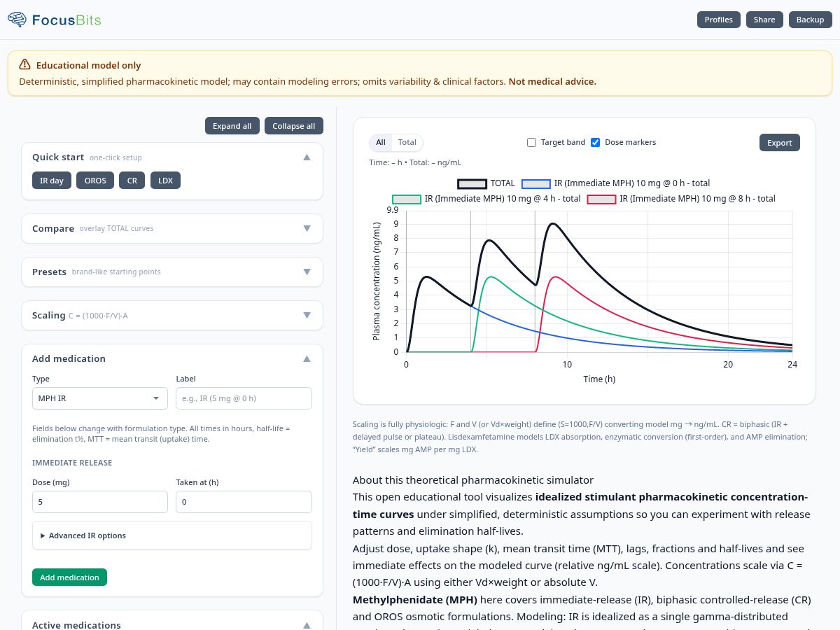Click the FocusBits brand name text

[x=67, y=20]
